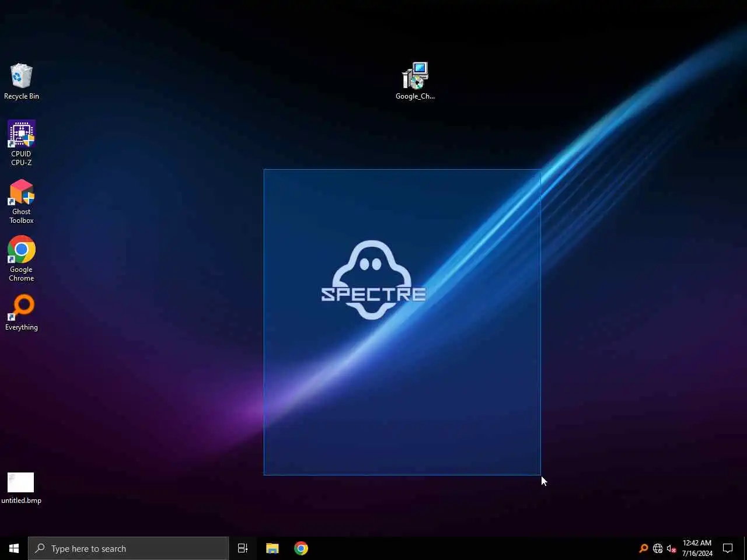The height and width of the screenshot is (560, 747).
Task: Select the Recycle Bin desktop icon
Action: [21, 82]
